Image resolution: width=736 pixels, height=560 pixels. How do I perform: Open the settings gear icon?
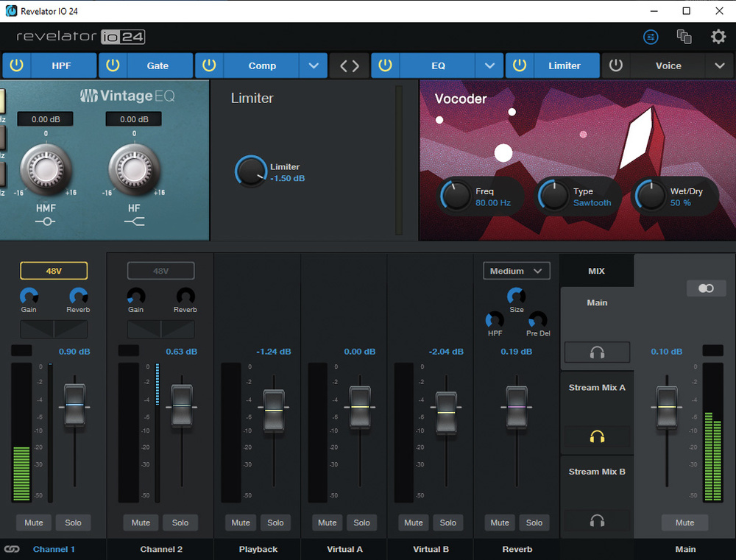click(x=718, y=37)
